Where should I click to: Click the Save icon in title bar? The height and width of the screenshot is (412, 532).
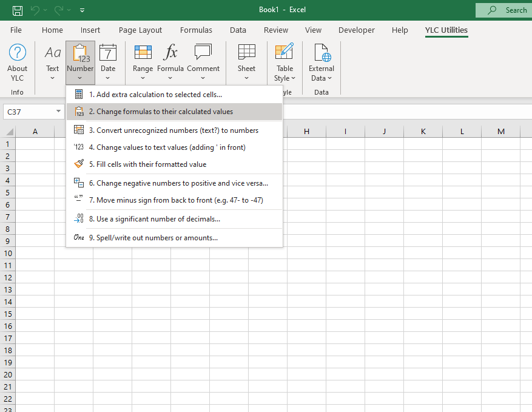click(x=18, y=10)
